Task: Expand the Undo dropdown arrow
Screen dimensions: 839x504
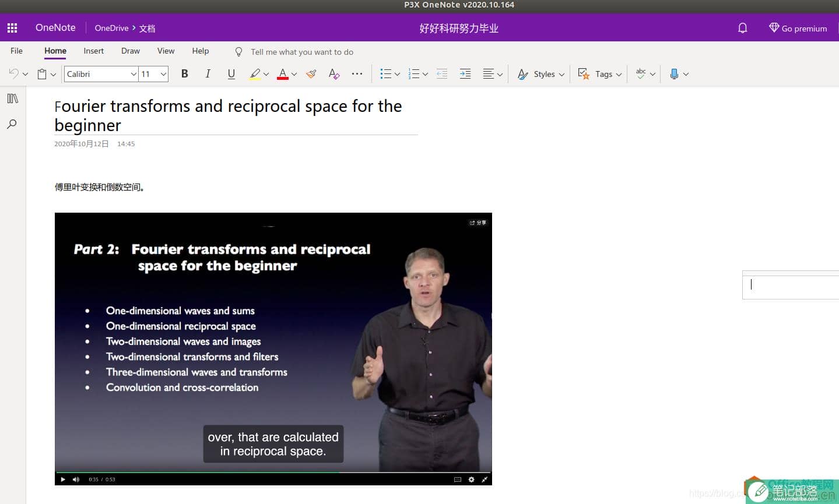Action: (x=25, y=74)
